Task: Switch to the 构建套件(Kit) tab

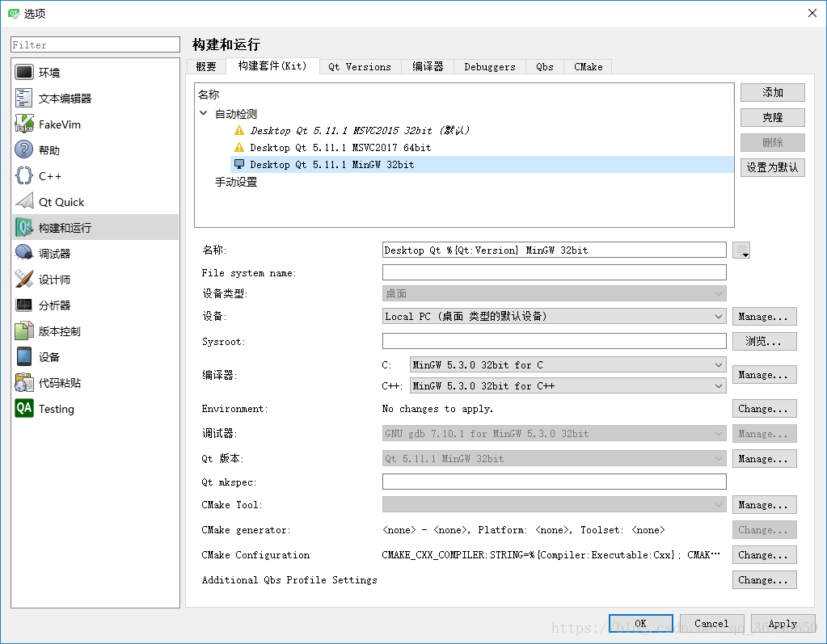Action: tap(272, 66)
